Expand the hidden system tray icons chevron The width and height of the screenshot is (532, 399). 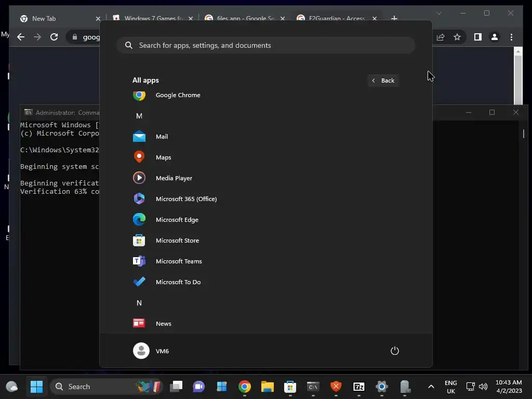point(431,387)
